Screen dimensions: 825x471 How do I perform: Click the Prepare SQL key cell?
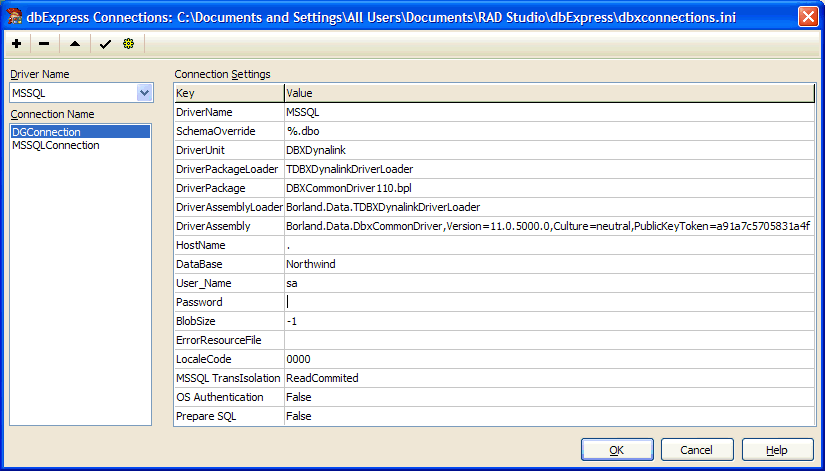[229, 416]
